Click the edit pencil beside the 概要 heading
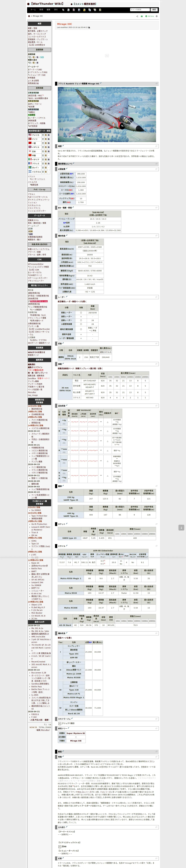This screenshot has width=186, height=868. point(63,146)
